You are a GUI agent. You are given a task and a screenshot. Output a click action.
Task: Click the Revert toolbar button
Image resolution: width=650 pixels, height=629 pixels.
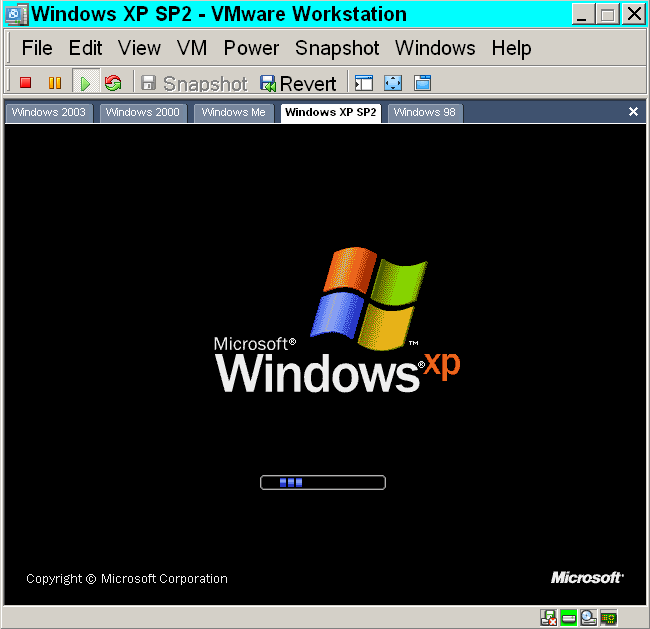(298, 83)
